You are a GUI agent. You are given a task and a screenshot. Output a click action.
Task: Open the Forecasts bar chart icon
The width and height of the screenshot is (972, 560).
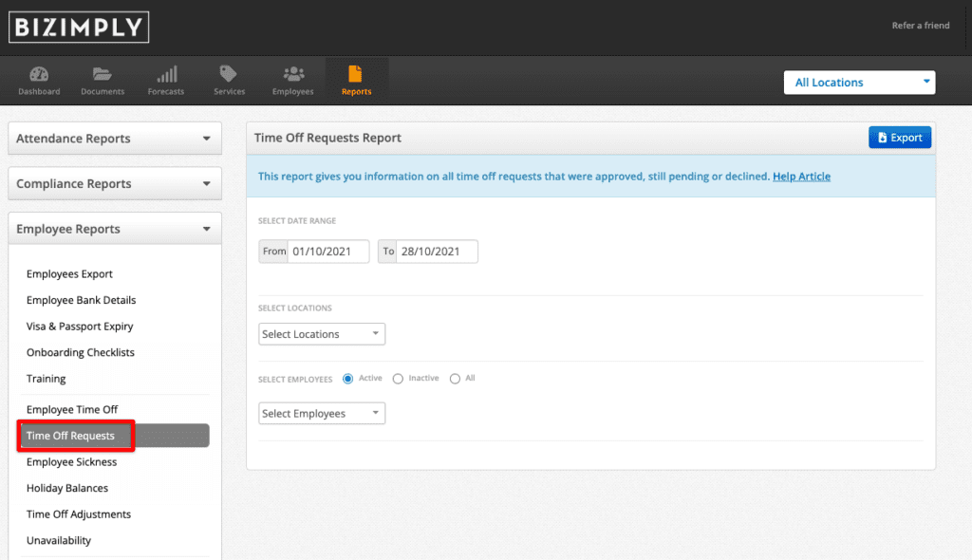[x=166, y=74]
